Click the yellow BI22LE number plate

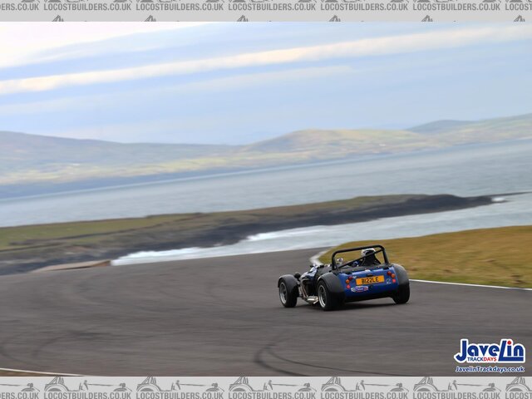pyautogui.click(x=369, y=280)
